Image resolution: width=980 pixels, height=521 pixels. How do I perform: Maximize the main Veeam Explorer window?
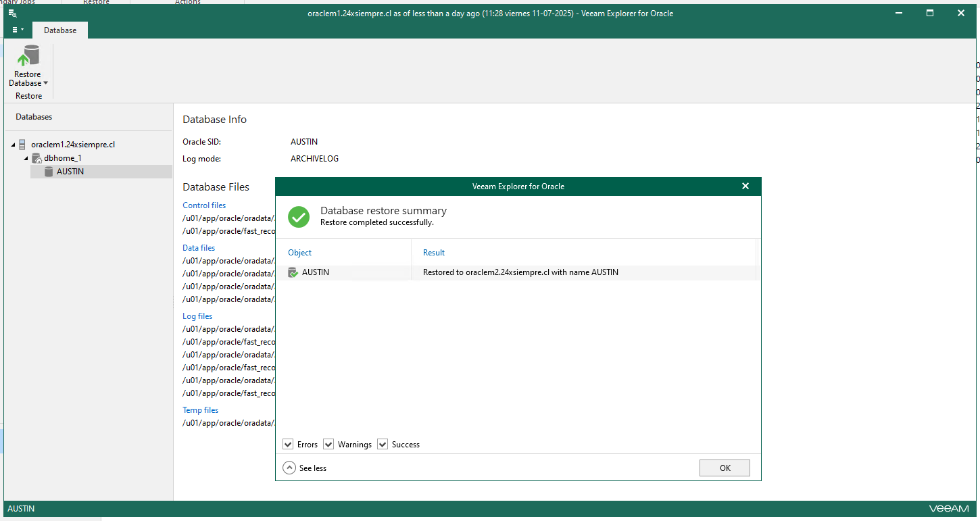click(930, 13)
